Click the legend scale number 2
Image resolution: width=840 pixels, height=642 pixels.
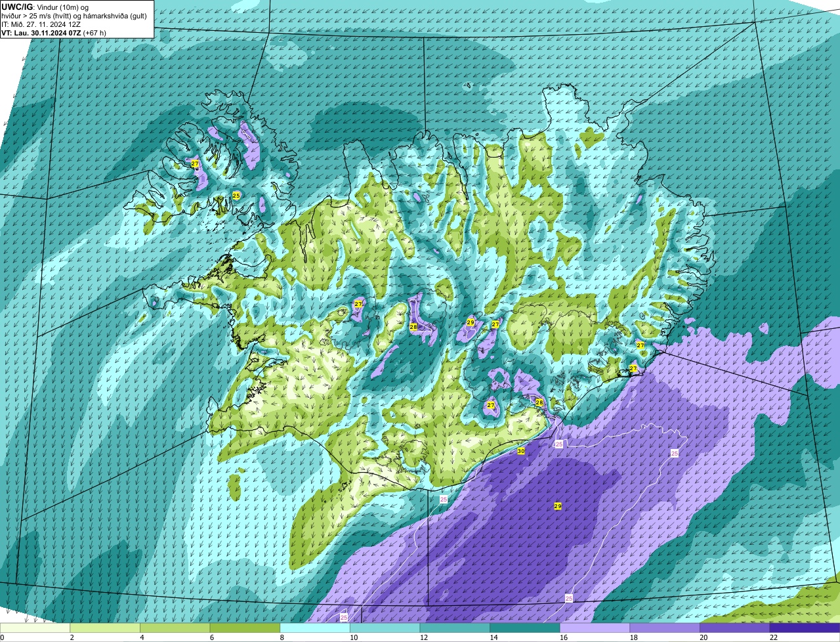(x=72, y=637)
